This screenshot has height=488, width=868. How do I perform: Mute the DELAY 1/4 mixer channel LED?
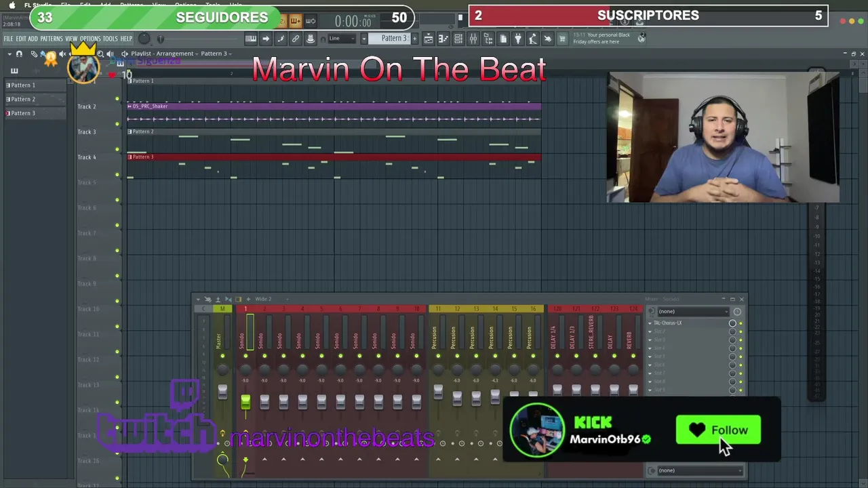click(x=557, y=356)
